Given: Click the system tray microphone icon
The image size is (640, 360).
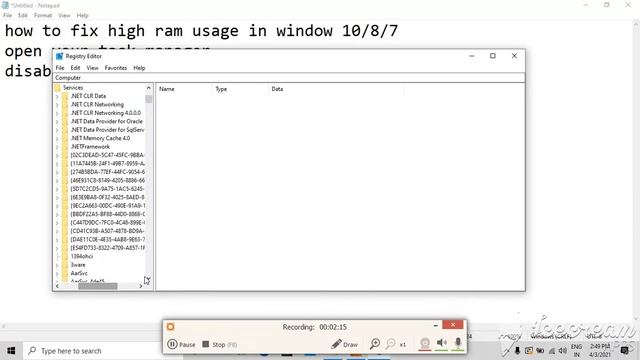Looking at the screenshot, I should pyautogui.click(x=517, y=351).
